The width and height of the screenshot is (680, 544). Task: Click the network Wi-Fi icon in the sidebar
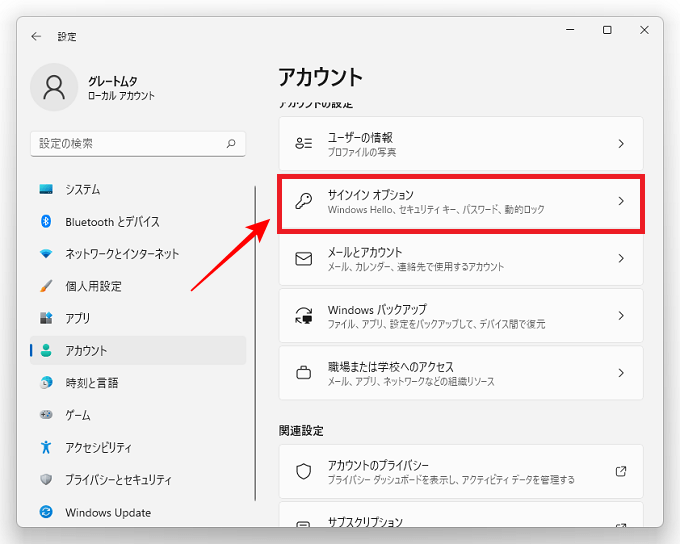[46, 253]
